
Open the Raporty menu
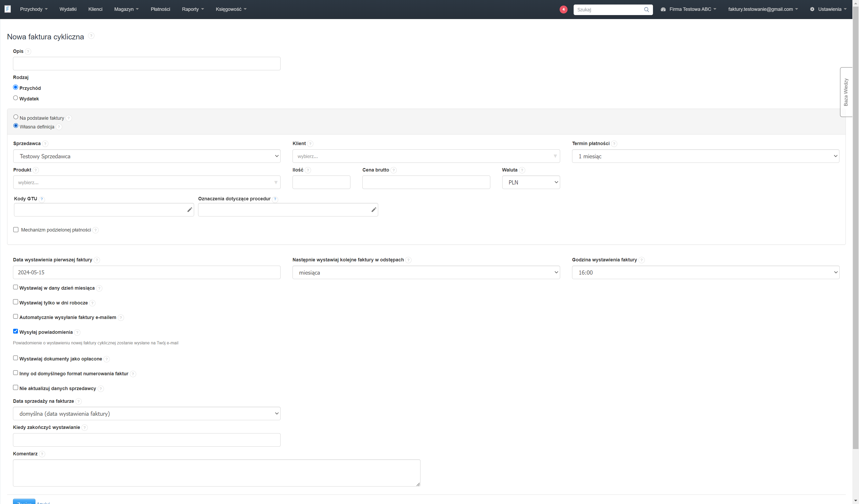point(193,9)
